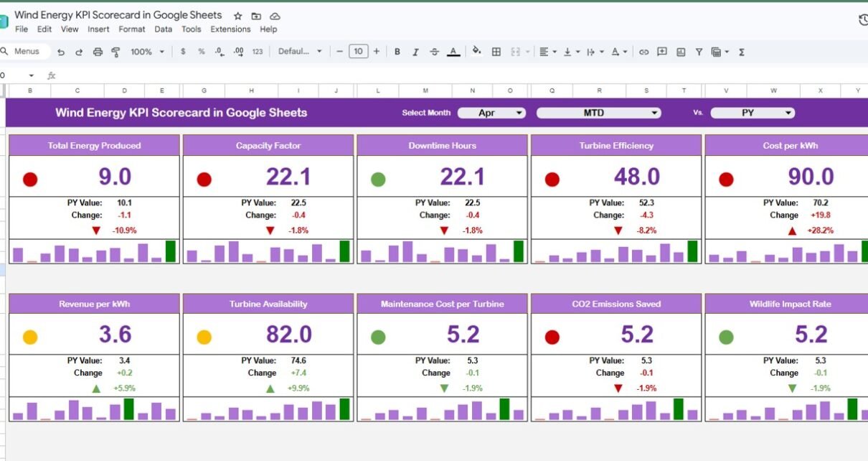Toggle Bold formatting button
Screen dimensions: 868x461
397,52
